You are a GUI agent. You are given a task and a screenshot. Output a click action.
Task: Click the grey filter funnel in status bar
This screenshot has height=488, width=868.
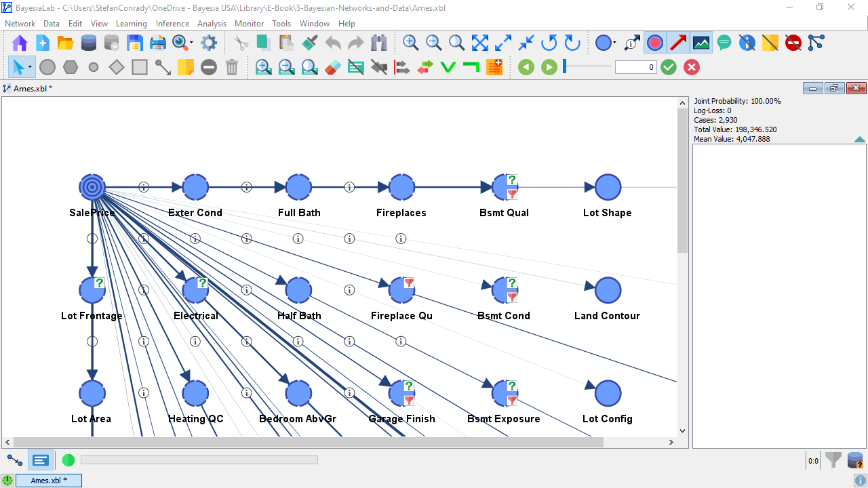pyautogui.click(x=833, y=461)
